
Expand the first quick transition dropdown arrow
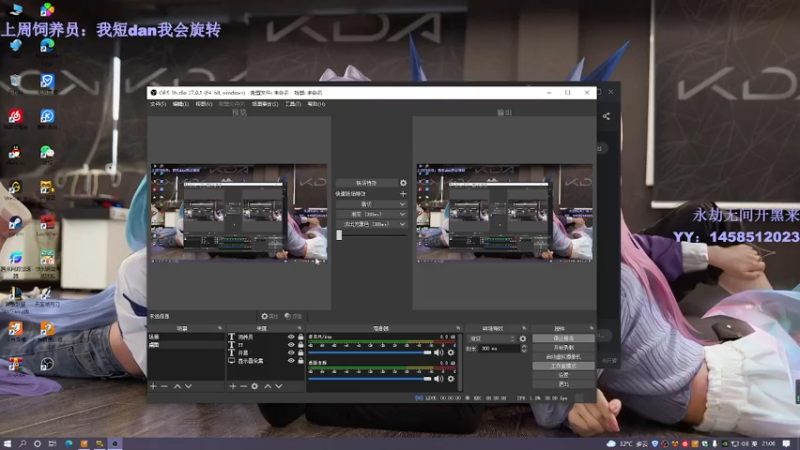click(x=403, y=204)
